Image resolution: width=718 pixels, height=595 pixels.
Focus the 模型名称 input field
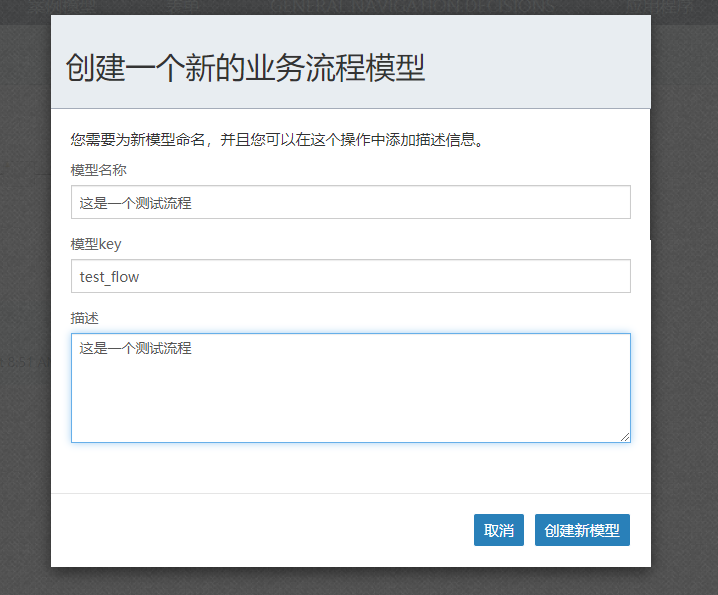tap(350, 202)
